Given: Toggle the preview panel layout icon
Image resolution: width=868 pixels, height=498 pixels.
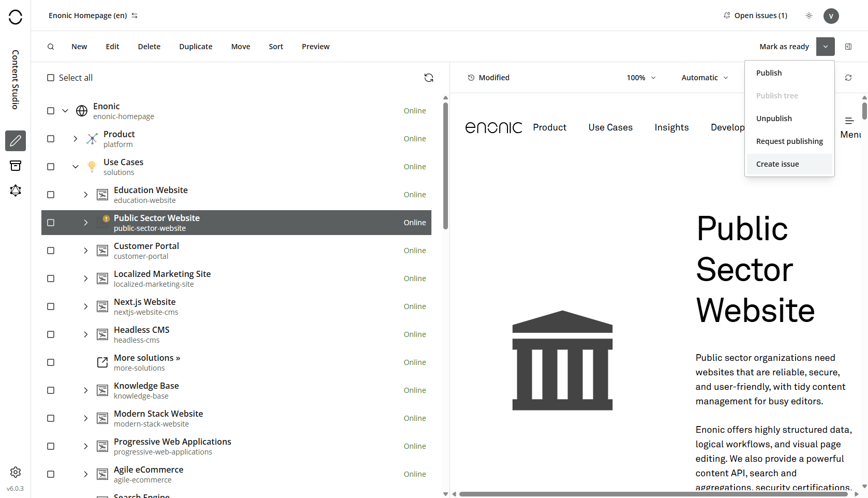Looking at the screenshot, I should click(848, 47).
